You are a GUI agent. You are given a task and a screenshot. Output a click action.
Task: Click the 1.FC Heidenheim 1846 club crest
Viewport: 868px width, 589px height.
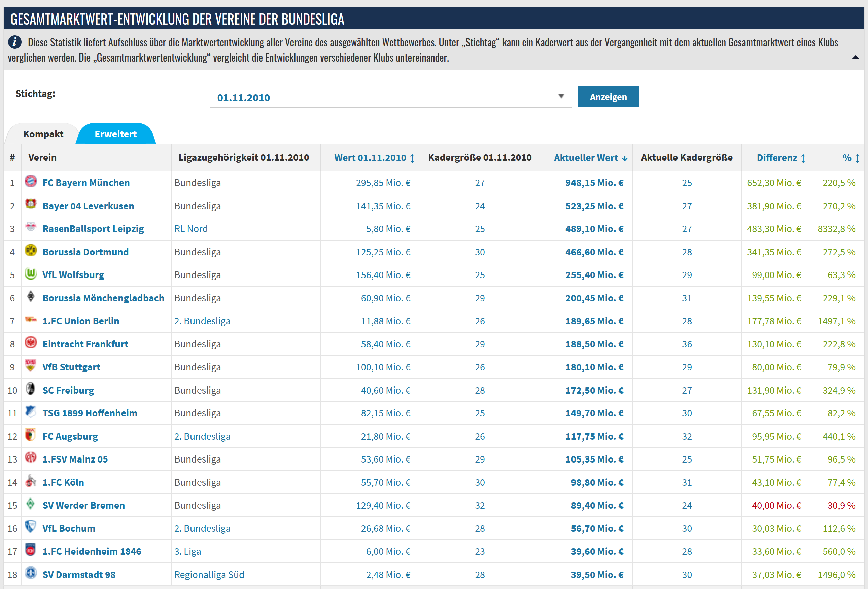pos(31,550)
